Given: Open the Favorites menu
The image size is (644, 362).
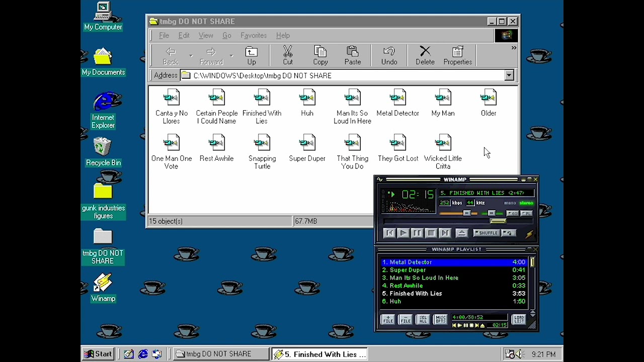Looking at the screenshot, I should [254, 35].
